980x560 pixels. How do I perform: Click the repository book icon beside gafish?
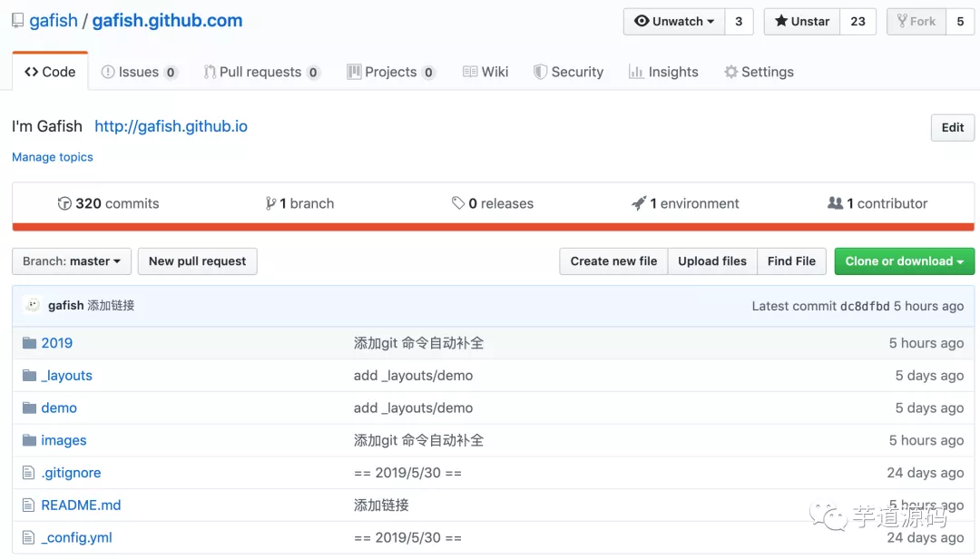tap(16, 19)
